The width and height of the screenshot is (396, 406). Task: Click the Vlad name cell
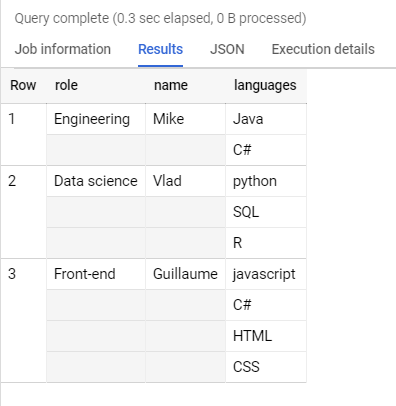tap(185, 181)
